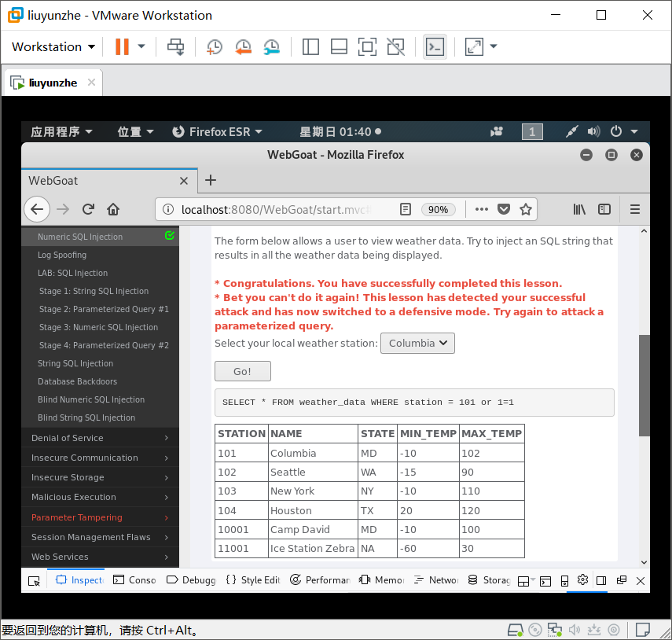
Task: Take a snapshot of the VM
Action: (215, 46)
